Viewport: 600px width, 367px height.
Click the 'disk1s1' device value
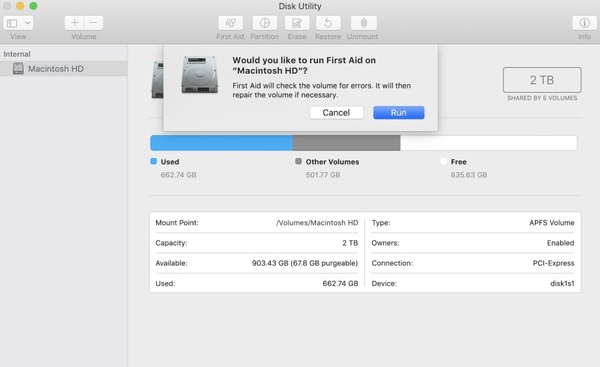(562, 284)
